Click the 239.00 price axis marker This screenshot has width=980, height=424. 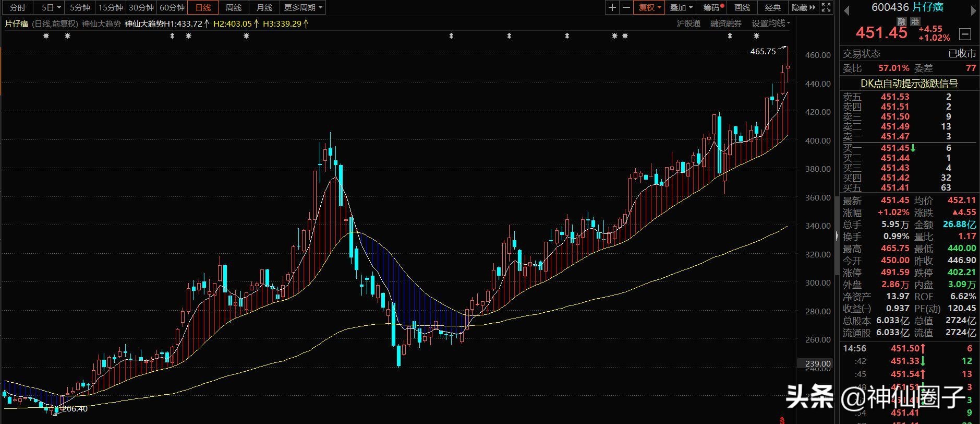[x=818, y=363]
